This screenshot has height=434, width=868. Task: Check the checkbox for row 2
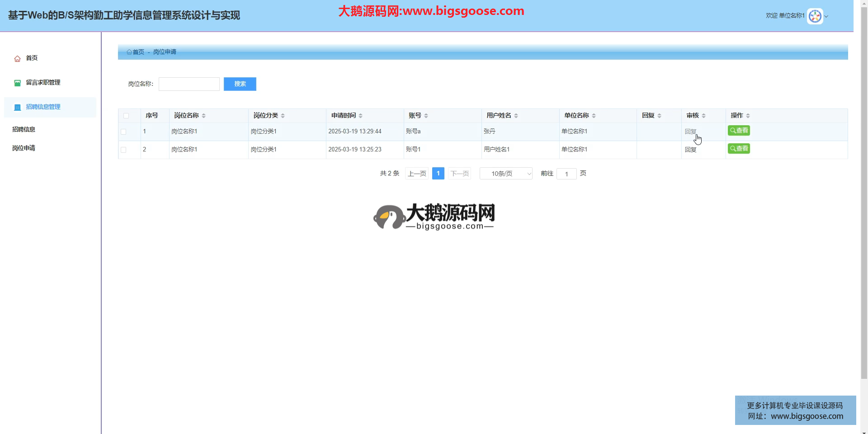coord(123,150)
